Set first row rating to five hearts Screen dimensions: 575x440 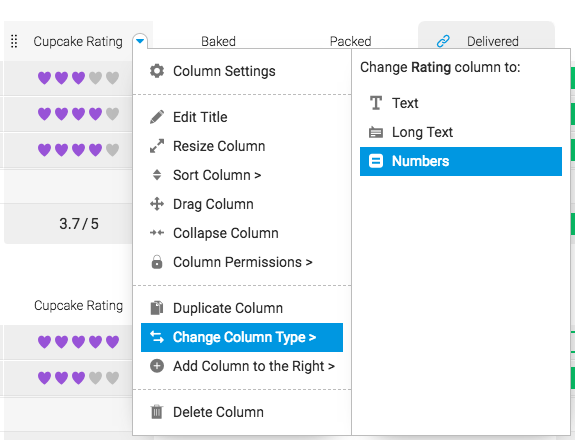tap(112, 78)
